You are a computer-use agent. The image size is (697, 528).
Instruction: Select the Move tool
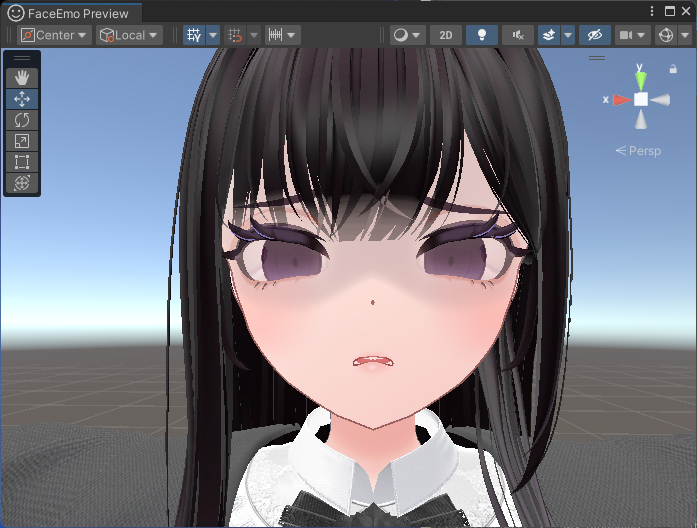point(22,99)
